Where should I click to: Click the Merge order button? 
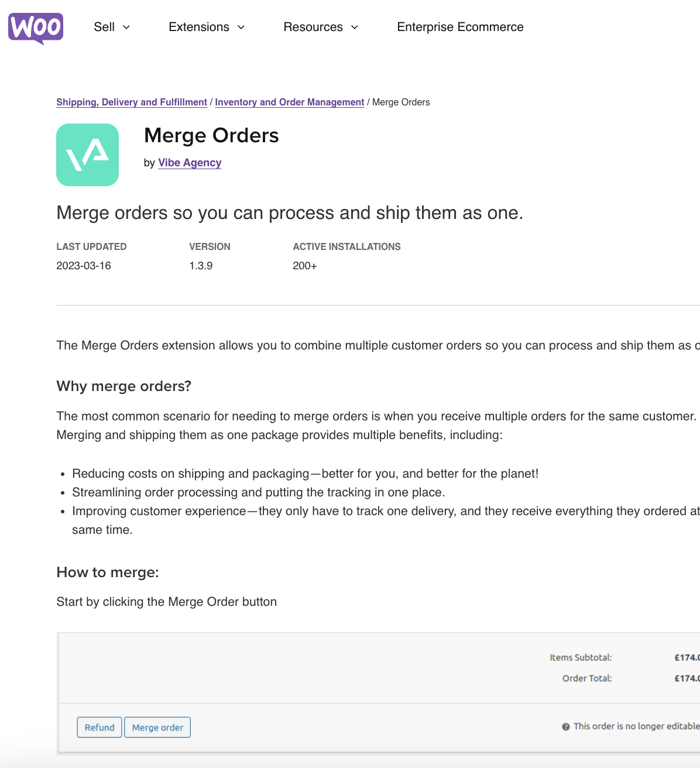[x=157, y=727]
